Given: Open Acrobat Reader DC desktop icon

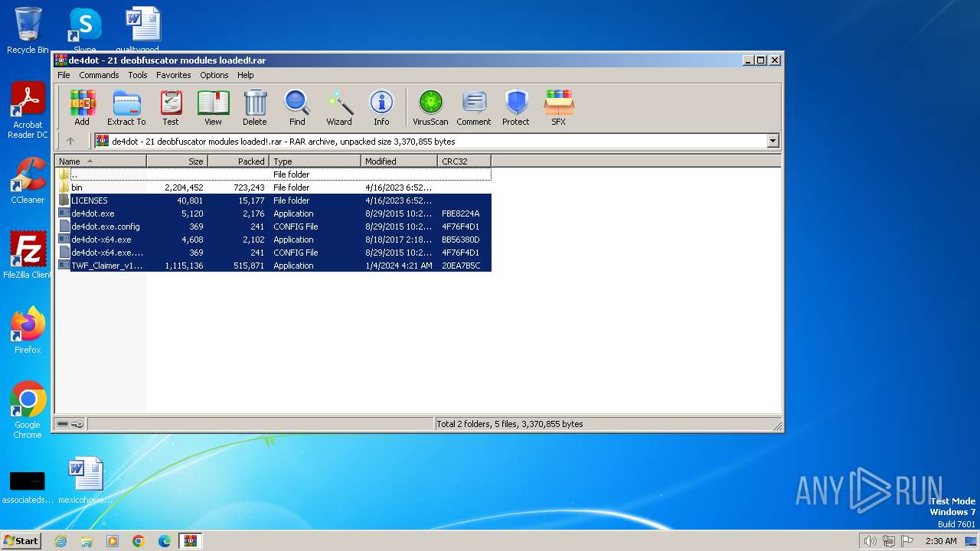Looking at the screenshot, I should [x=28, y=111].
